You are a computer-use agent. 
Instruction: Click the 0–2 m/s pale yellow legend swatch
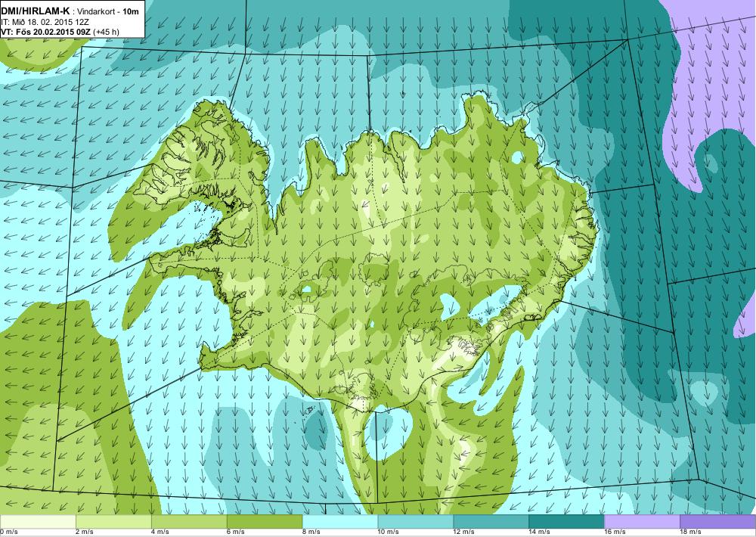pyautogui.click(x=38, y=522)
